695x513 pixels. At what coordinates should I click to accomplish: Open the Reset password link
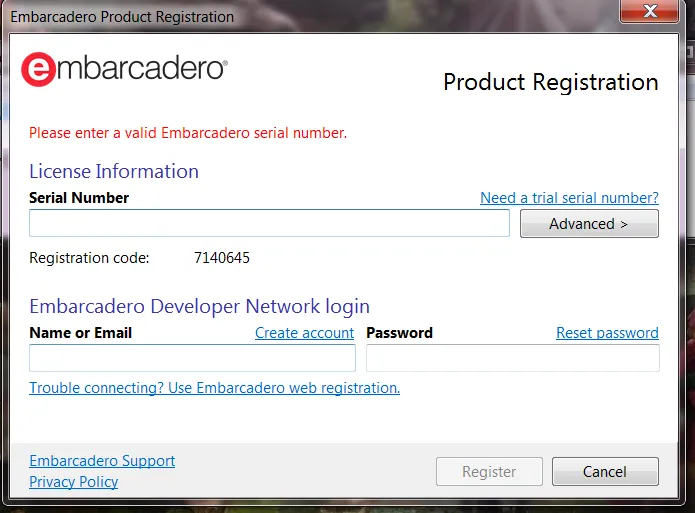607,333
